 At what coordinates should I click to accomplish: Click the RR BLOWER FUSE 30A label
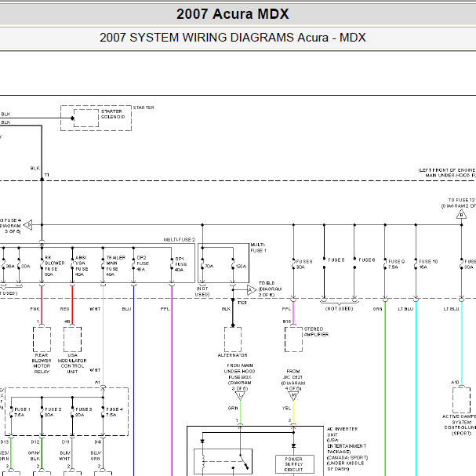(54, 266)
